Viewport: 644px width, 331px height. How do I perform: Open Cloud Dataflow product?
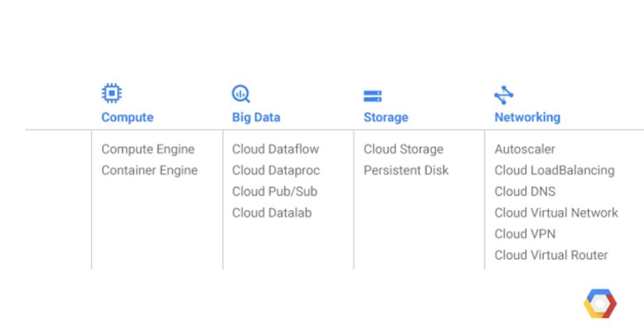click(x=276, y=149)
